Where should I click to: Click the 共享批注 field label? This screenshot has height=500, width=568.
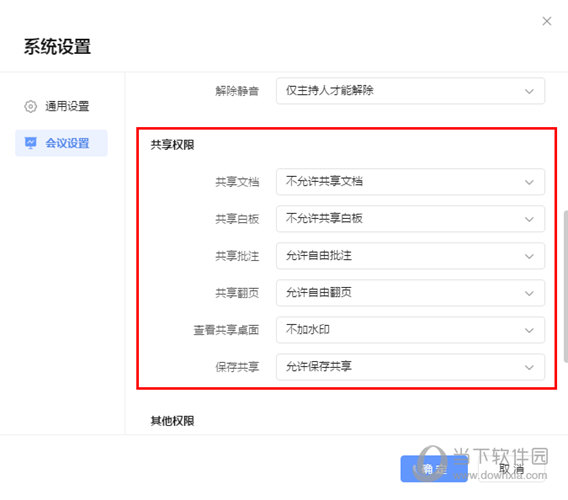tap(237, 256)
